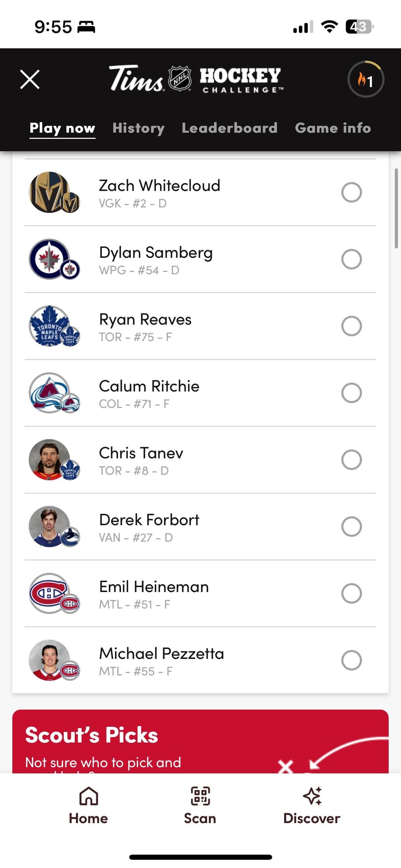
Task: Close the Hockey Challenge with X icon
Action: [x=30, y=79]
